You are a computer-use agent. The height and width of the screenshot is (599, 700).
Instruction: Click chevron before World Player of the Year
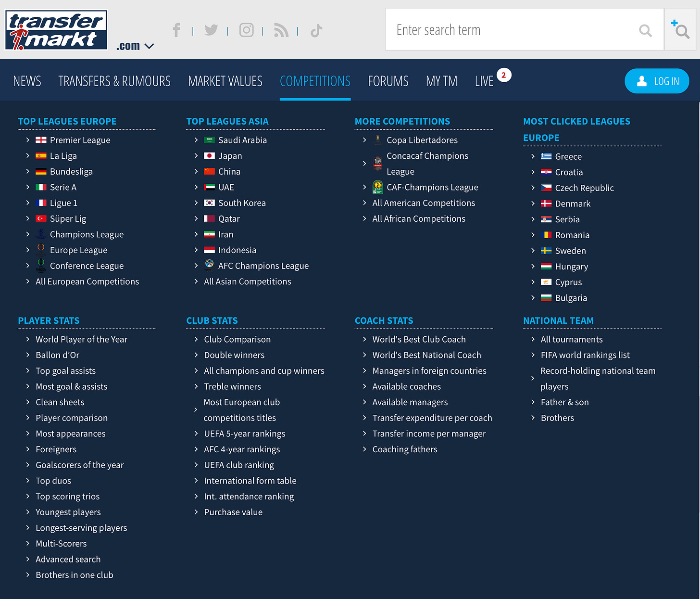tap(27, 339)
